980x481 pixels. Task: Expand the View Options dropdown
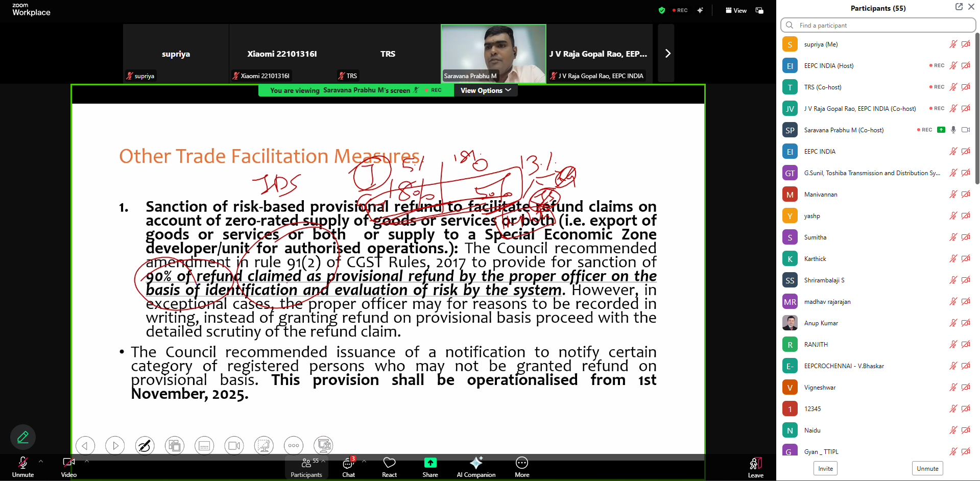(x=485, y=90)
